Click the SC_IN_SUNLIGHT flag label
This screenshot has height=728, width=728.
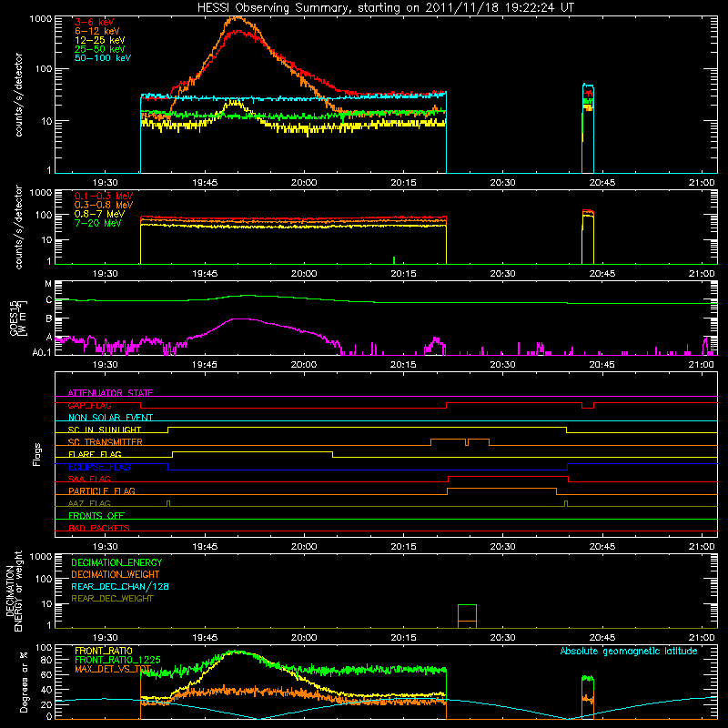click(x=105, y=430)
